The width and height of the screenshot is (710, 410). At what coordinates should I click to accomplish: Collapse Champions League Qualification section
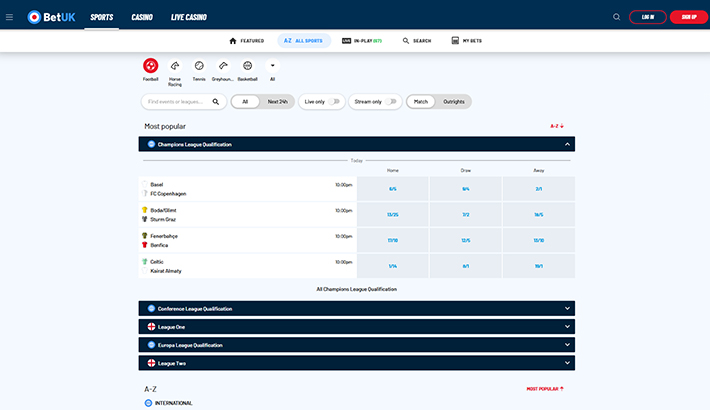coord(567,144)
